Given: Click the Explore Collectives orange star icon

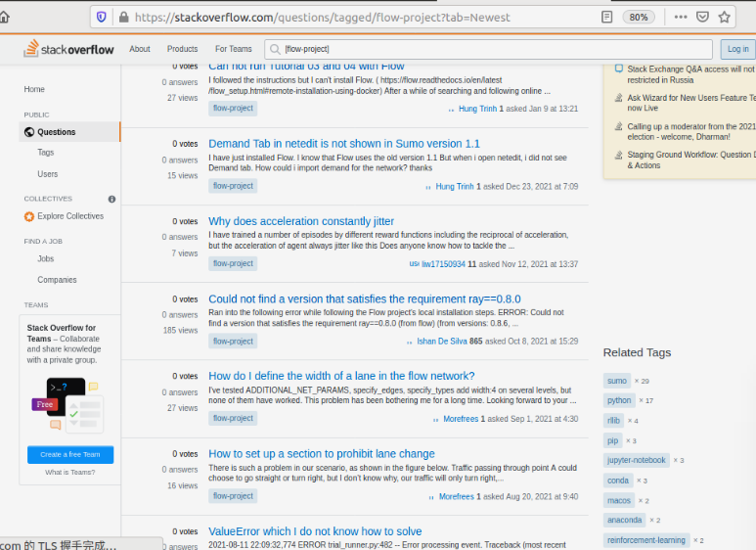Looking at the screenshot, I should pyautogui.click(x=29, y=216).
